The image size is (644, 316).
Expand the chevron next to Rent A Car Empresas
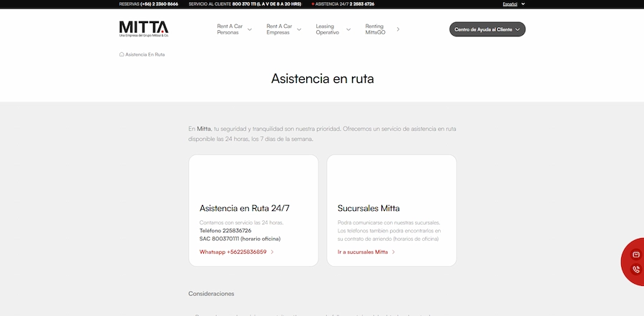click(299, 29)
